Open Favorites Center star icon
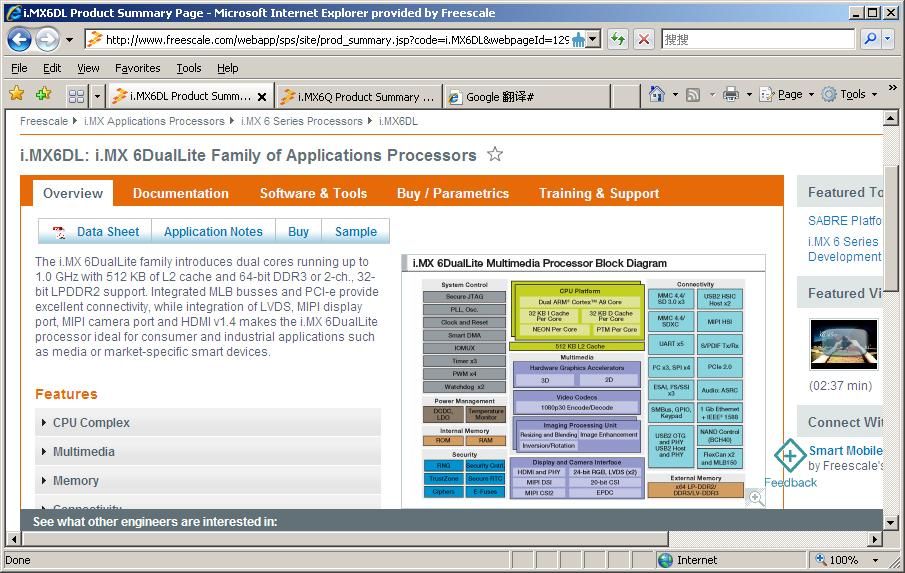 17,93
